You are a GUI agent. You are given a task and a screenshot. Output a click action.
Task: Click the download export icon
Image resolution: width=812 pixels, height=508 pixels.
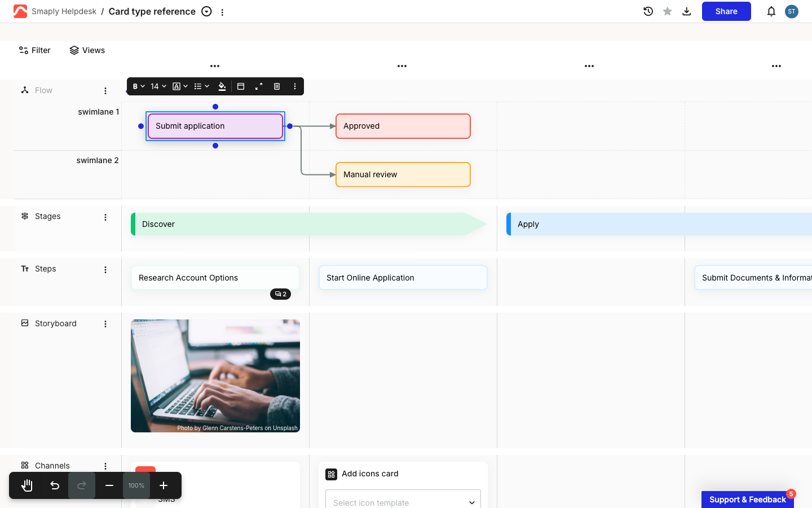pos(687,11)
